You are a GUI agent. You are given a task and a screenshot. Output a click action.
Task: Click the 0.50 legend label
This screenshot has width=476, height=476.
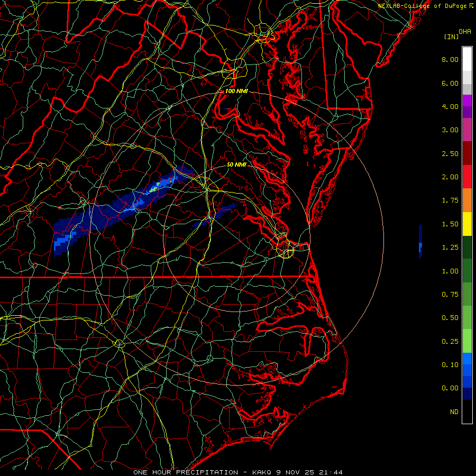pos(450,318)
